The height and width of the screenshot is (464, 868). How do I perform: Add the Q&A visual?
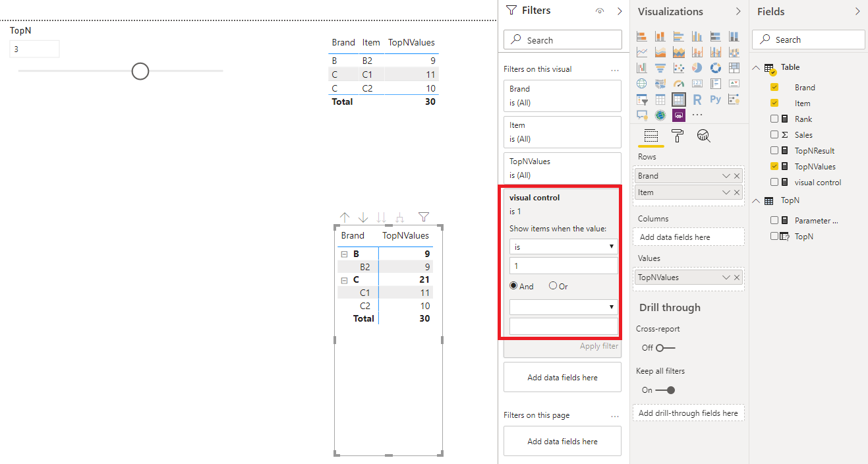click(x=642, y=115)
